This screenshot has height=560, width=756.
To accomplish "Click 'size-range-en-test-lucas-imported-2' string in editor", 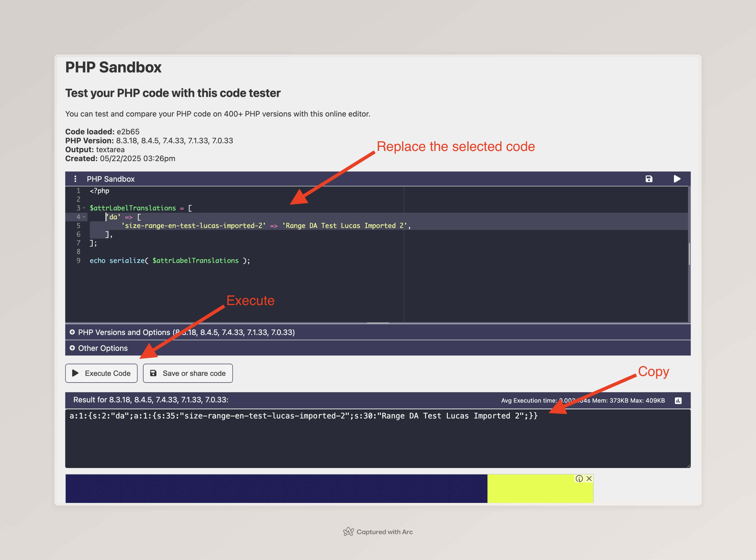I will pyautogui.click(x=193, y=226).
